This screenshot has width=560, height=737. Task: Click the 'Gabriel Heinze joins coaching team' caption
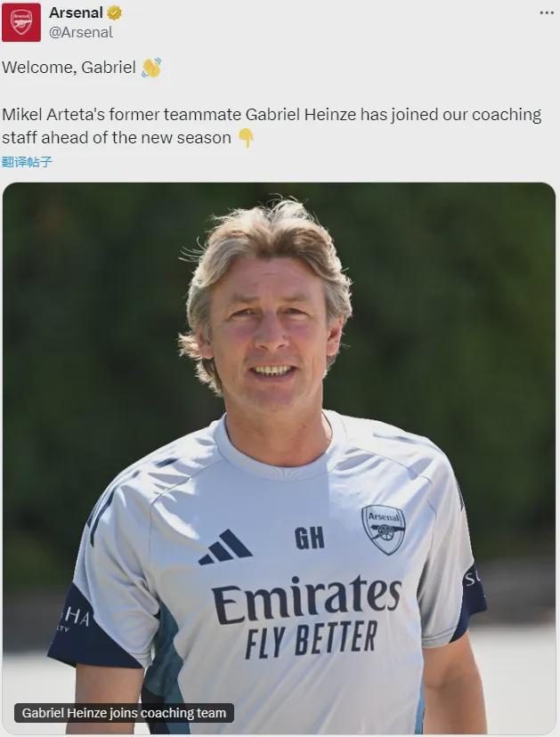tap(124, 713)
